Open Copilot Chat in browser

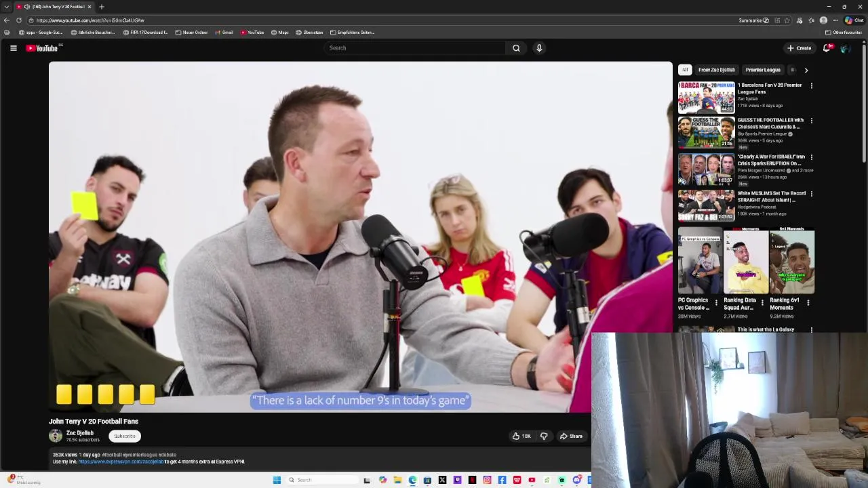point(853,20)
